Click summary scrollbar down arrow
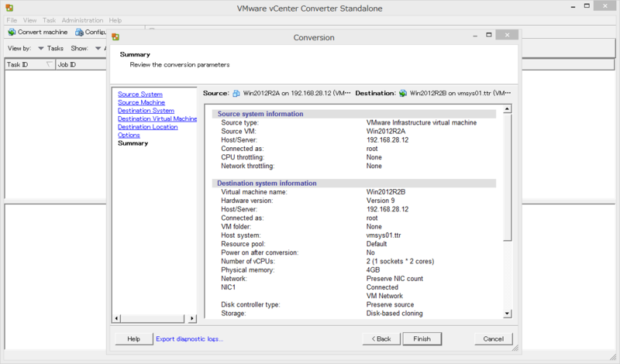Viewport: 620px width, 364px height. click(508, 314)
